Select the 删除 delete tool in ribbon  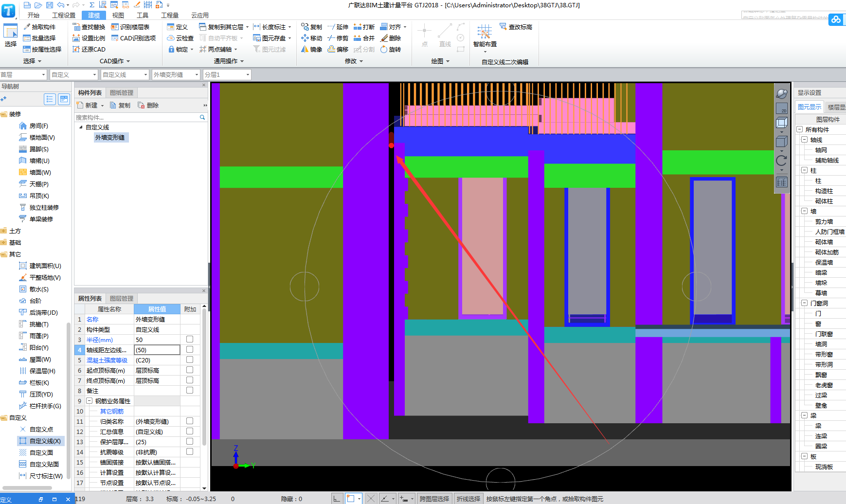pos(391,38)
